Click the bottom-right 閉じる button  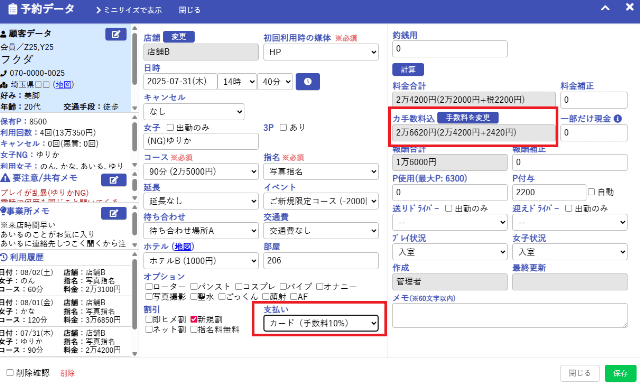point(579,373)
